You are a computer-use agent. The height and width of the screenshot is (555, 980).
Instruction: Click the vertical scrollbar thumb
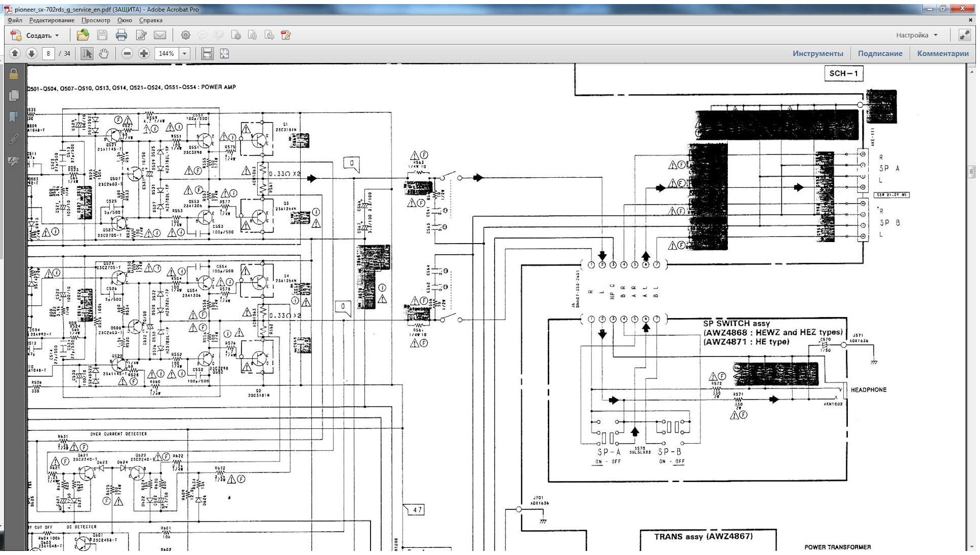[x=971, y=172]
